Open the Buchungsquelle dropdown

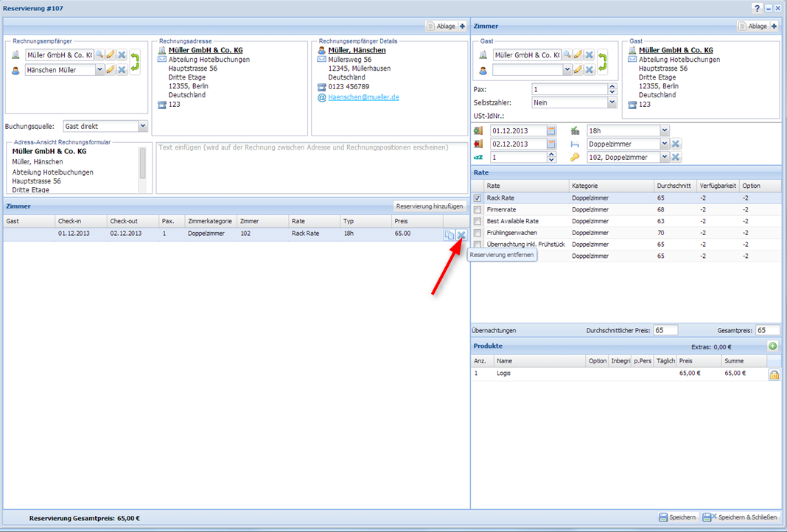click(x=143, y=127)
